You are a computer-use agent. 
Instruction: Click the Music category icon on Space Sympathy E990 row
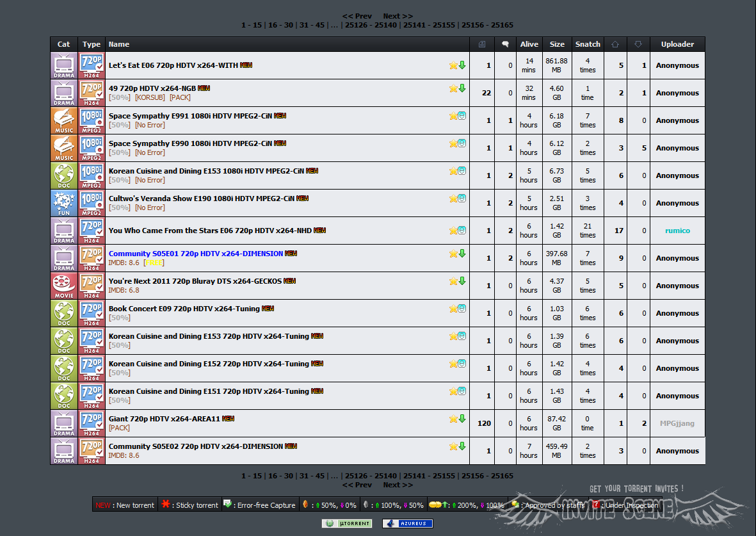click(x=64, y=148)
